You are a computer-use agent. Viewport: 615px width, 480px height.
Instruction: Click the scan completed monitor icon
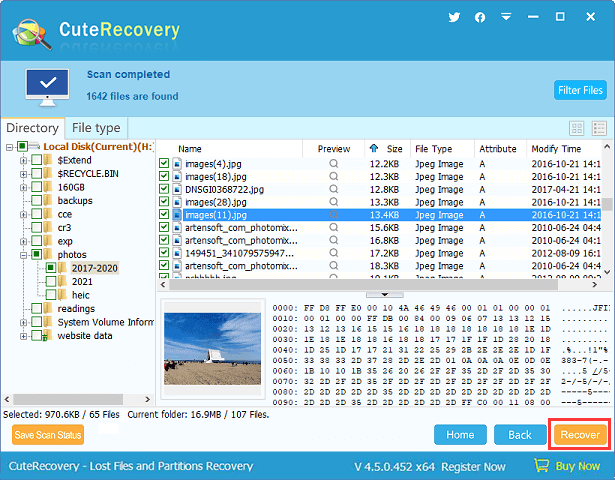pyautogui.click(x=47, y=87)
